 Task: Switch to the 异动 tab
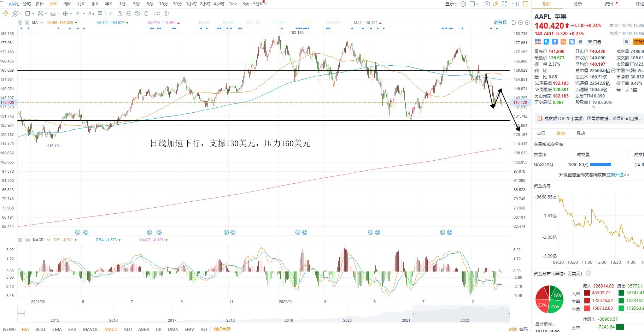point(581,134)
